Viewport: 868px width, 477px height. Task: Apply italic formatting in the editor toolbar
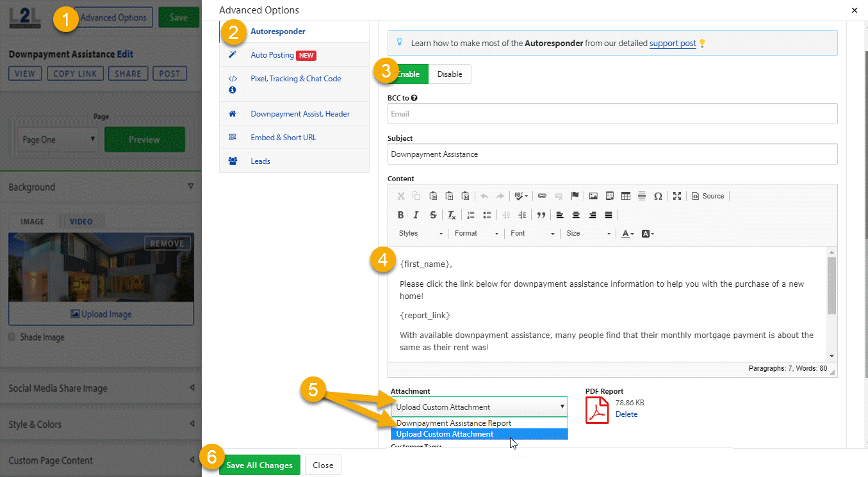point(416,215)
